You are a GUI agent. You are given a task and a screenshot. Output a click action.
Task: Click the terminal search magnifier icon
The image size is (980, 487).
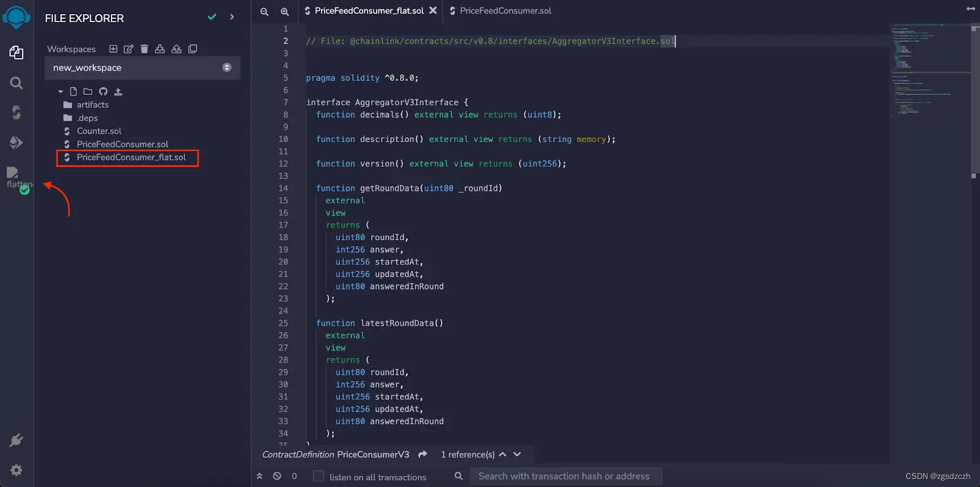tap(458, 476)
